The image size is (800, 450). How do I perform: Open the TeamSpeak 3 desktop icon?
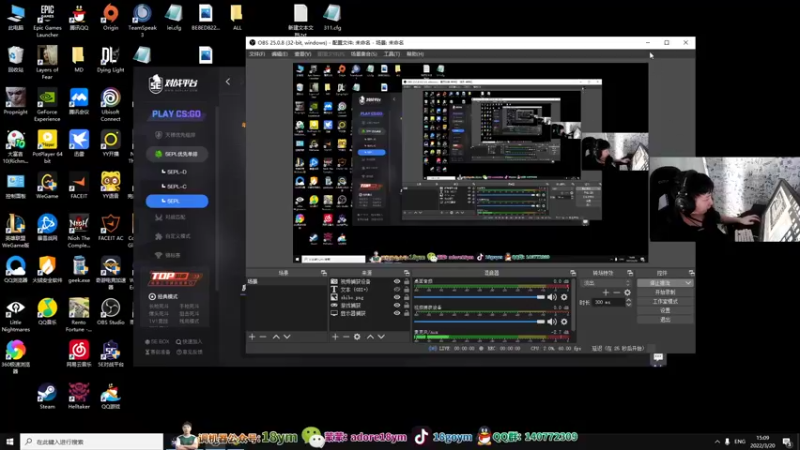click(142, 20)
